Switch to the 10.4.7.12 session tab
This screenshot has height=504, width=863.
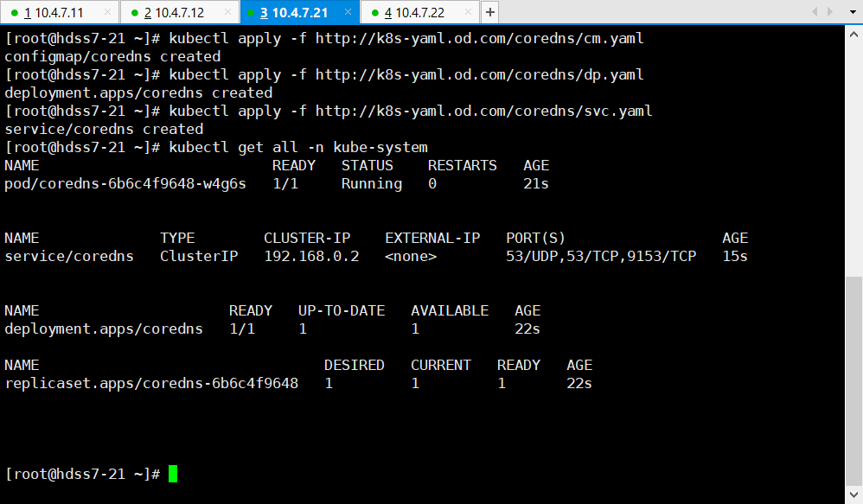click(179, 12)
